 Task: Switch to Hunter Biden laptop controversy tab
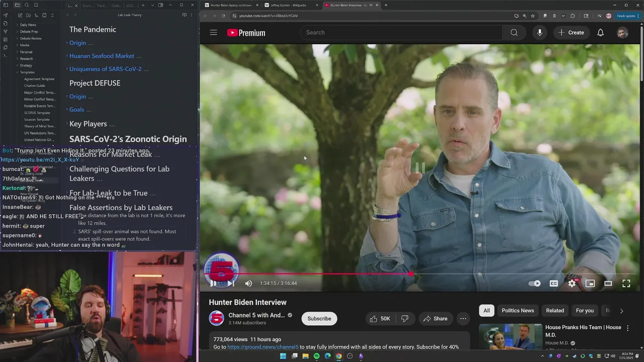(x=231, y=5)
